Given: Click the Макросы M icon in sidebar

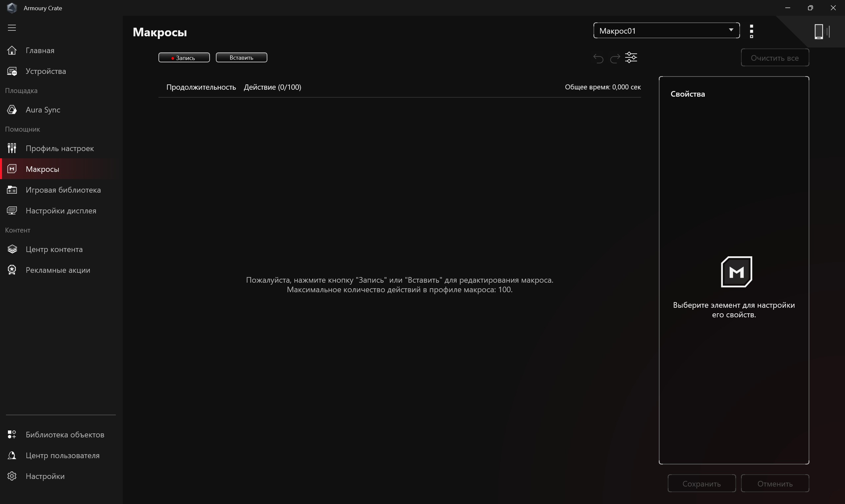Looking at the screenshot, I should [x=12, y=169].
